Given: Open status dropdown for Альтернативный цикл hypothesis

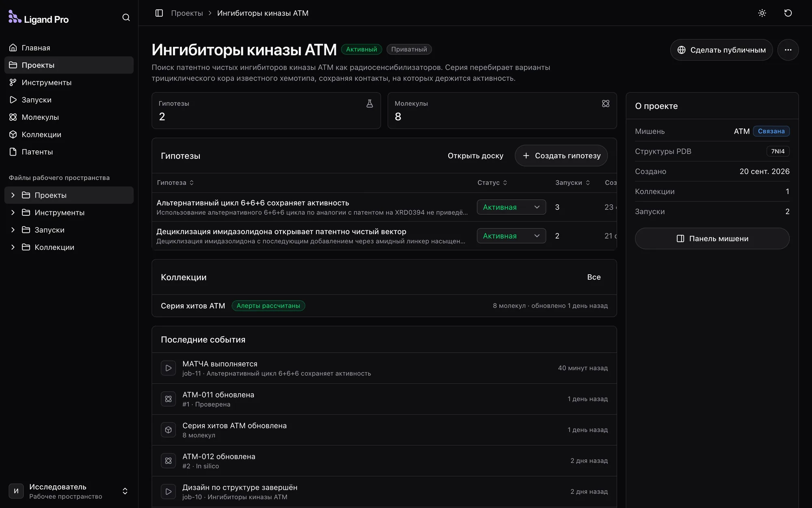Looking at the screenshot, I should click(511, 207).
